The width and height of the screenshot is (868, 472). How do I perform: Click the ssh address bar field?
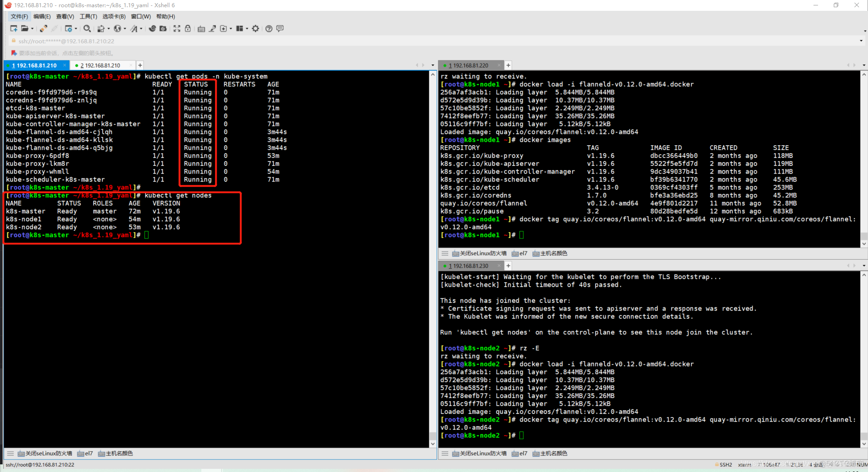tap(432, 41)
